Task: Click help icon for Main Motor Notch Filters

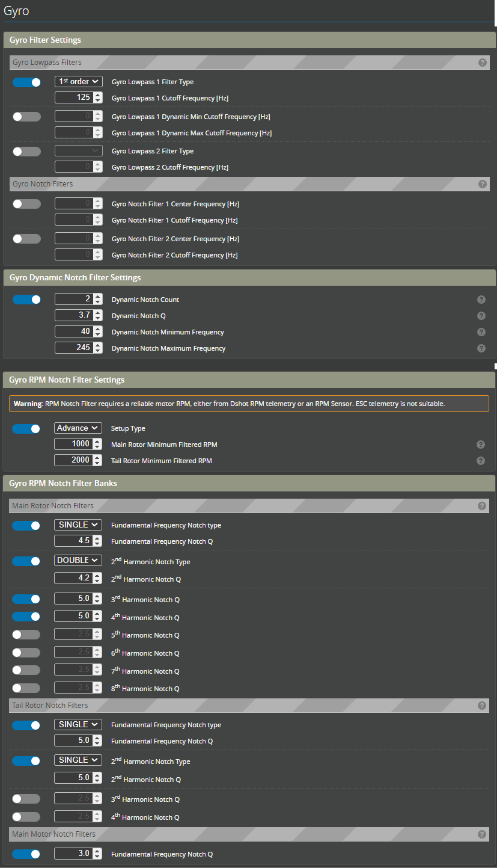Action: coord(481,834)
